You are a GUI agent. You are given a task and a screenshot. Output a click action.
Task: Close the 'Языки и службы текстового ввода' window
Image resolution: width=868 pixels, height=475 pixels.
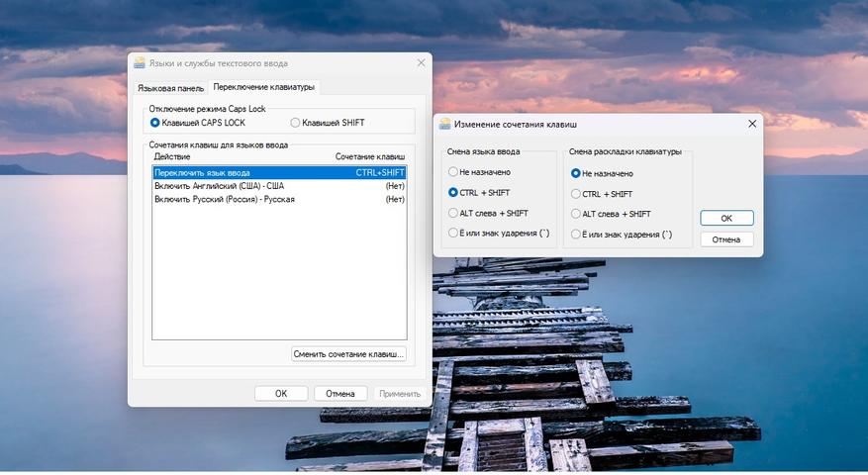[x=422, y=63]
